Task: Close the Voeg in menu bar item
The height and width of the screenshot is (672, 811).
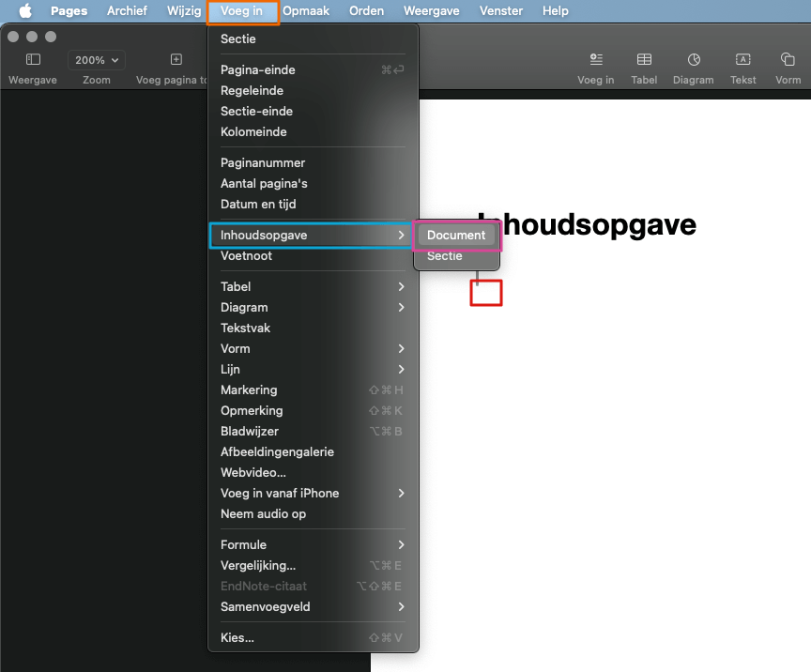Action: tap(241, 11)
